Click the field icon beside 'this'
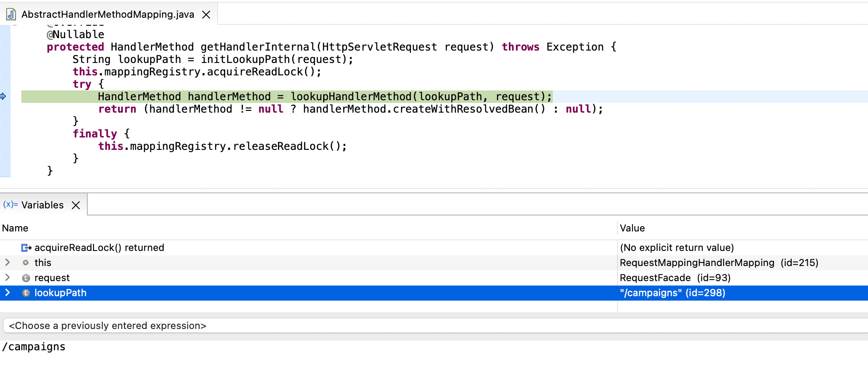868x368 pixels. click(x=26, y=263)
